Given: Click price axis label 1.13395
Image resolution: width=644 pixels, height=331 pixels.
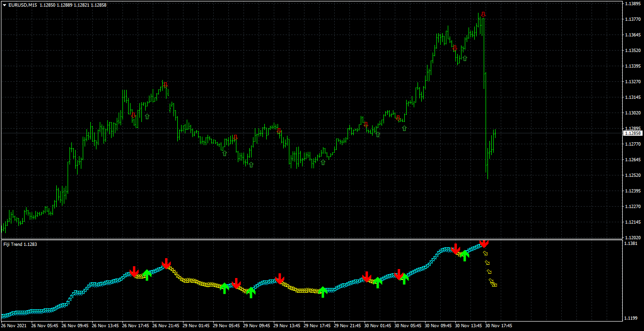Looking at the screenshot, I should pyautogui.click(x=633, y=66).
